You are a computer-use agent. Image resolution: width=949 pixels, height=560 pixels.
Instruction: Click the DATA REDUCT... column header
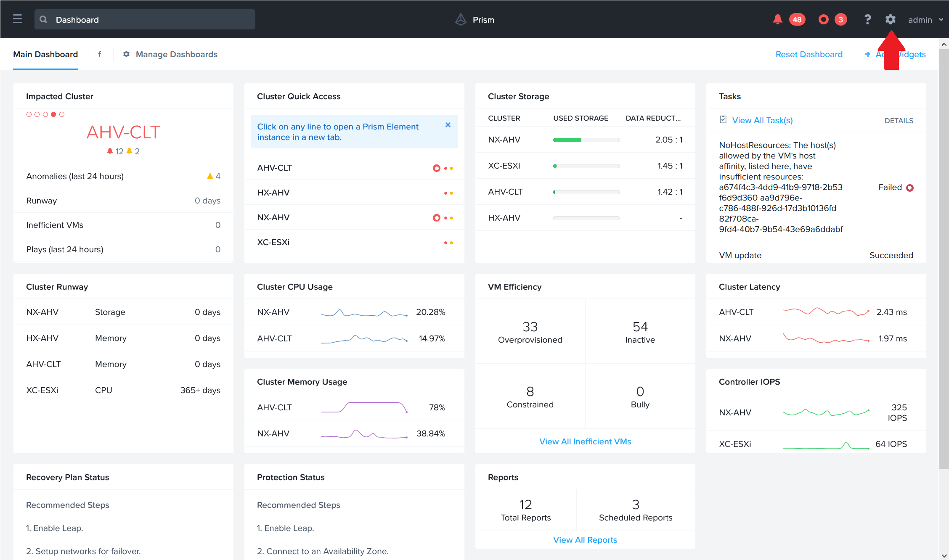[x=653, y=118]
